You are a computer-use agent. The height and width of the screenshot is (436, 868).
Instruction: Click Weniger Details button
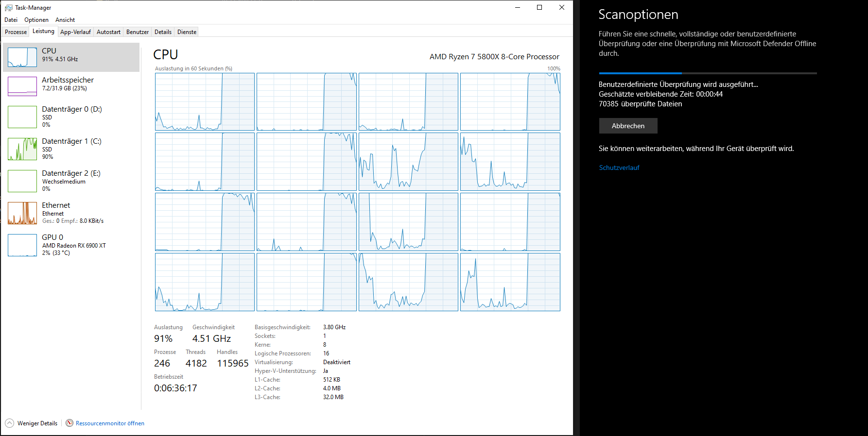pyautogui.click(x=32, y=423)
